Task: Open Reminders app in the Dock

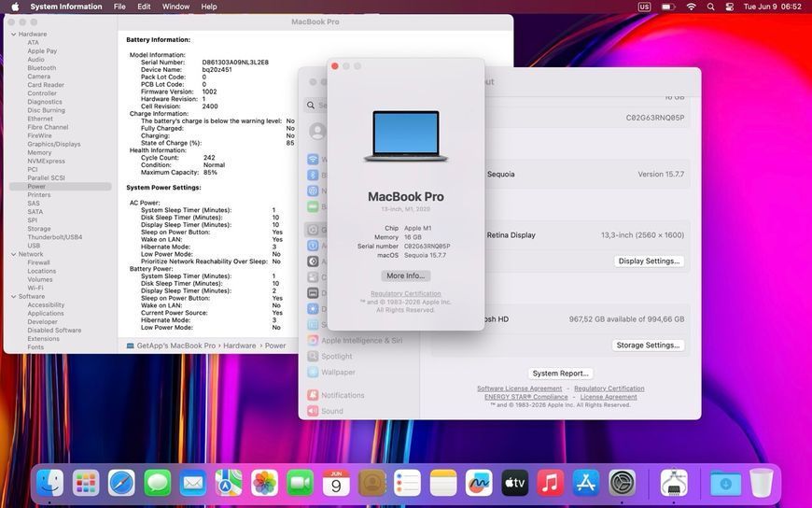Action: [408, 483]
